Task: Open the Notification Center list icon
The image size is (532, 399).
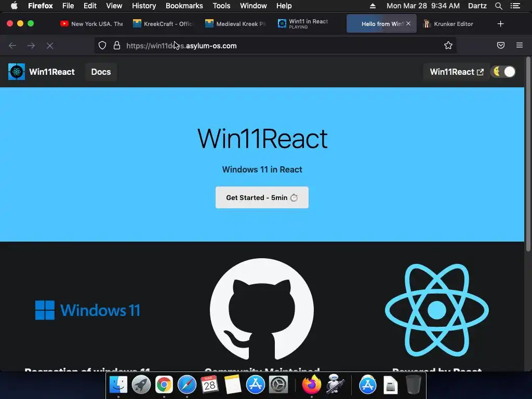Action: (515, 6)
